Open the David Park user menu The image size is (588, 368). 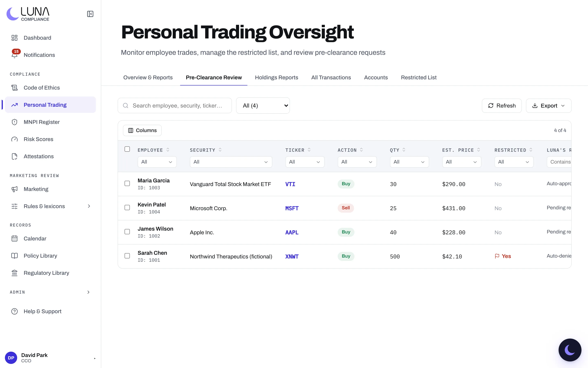click(50, 358)
